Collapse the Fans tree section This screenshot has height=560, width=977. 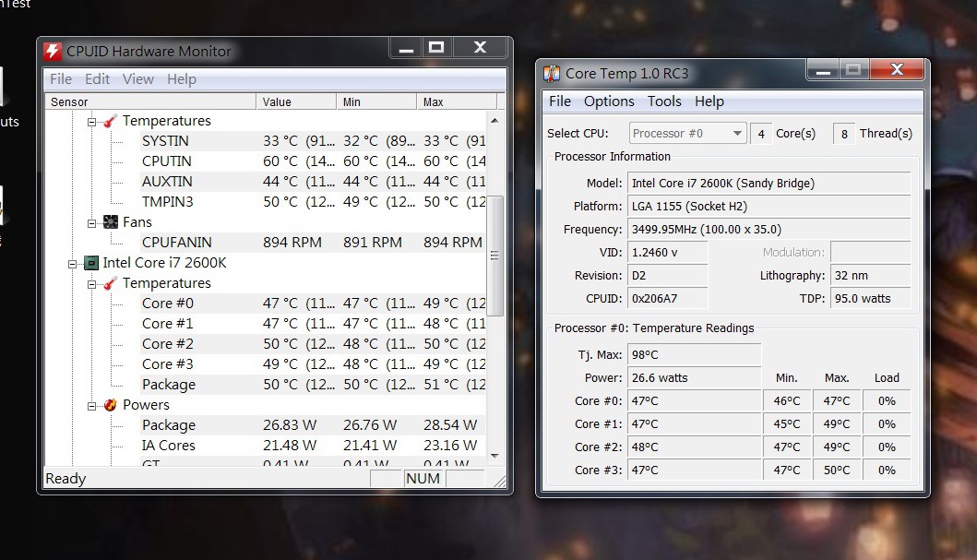pyautogui.click(x=92, y=223)
